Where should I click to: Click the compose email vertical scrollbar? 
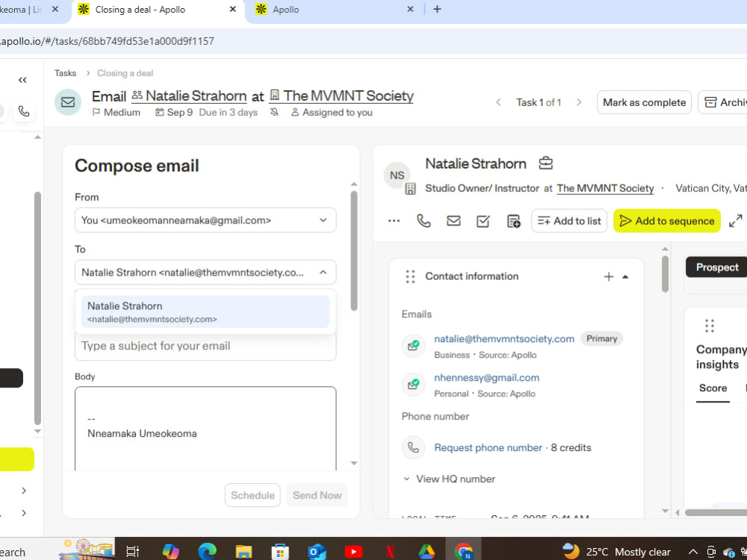click(353, 251)
